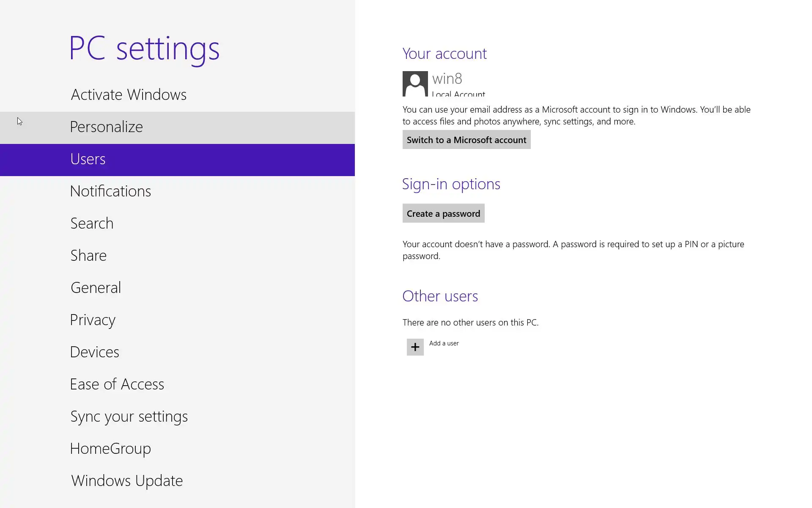Click the win8 user avatar picture
This screenshot has height=508, width=812.
[415, 83]
